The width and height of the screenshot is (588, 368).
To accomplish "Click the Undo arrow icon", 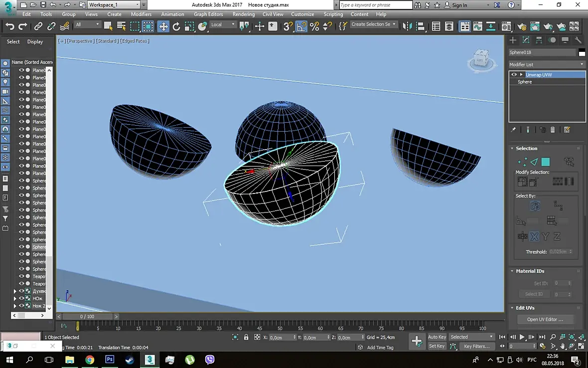I will 10,26.
